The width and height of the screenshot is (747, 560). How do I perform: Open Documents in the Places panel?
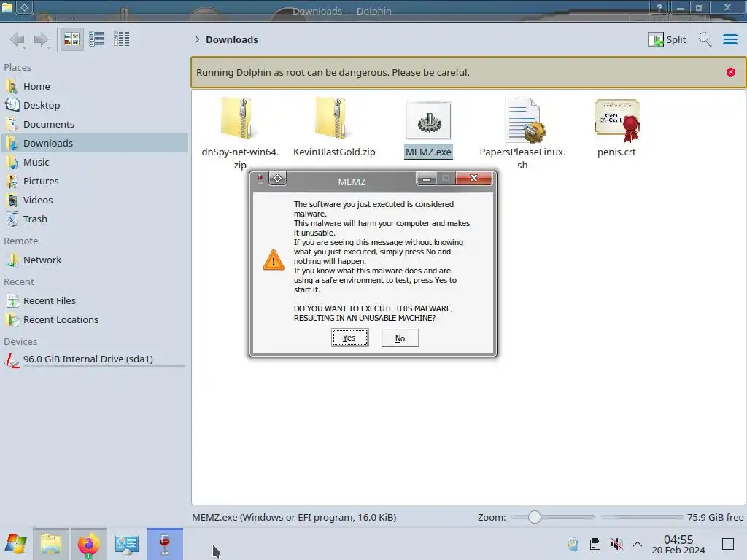[94, 124]
